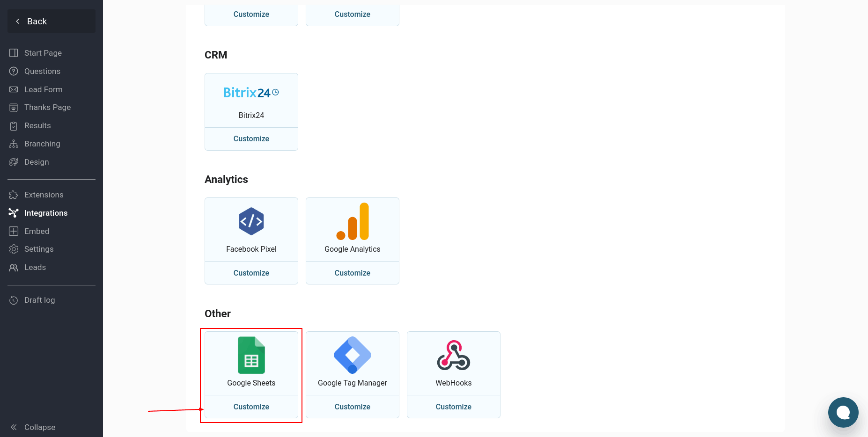
Task: Customize the WebHooks integration
Action: click(x=453, y=407)
